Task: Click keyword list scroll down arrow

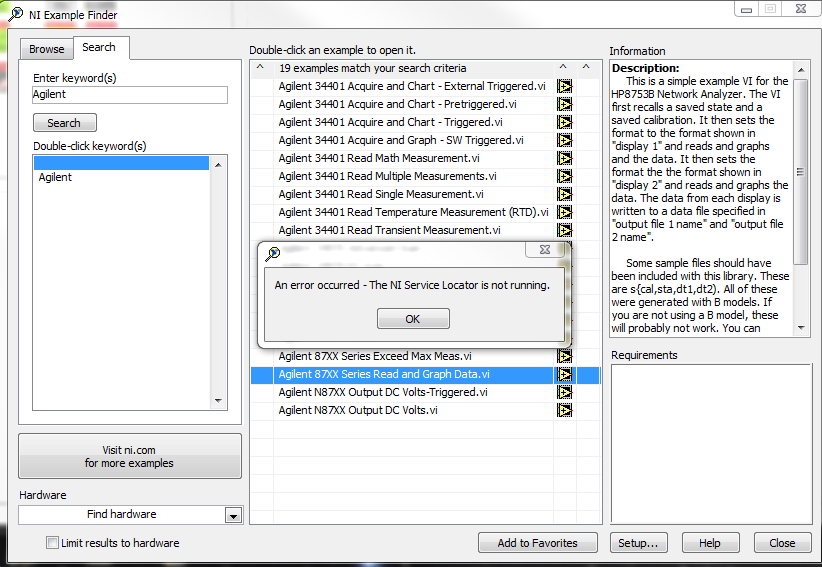Action: coord(218,401)
